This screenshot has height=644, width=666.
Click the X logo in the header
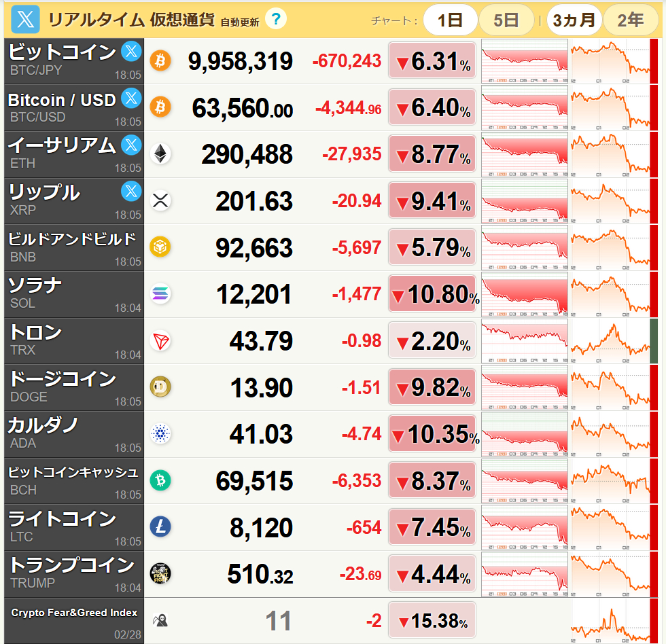click(x=25, y=20)
